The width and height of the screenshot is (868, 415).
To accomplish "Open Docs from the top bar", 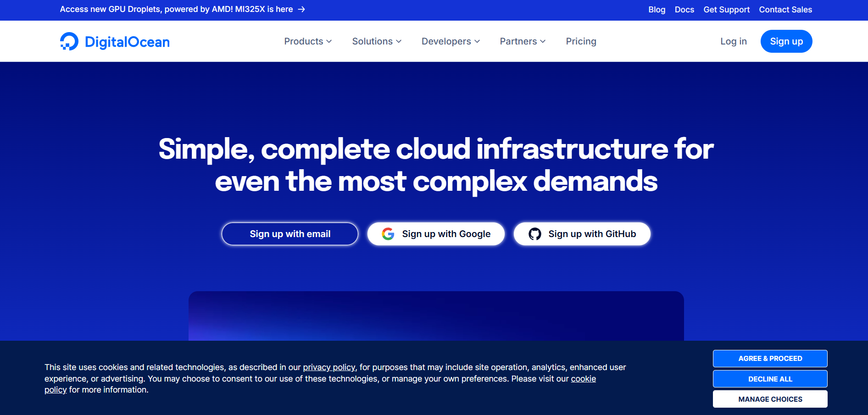I will 684,10.
